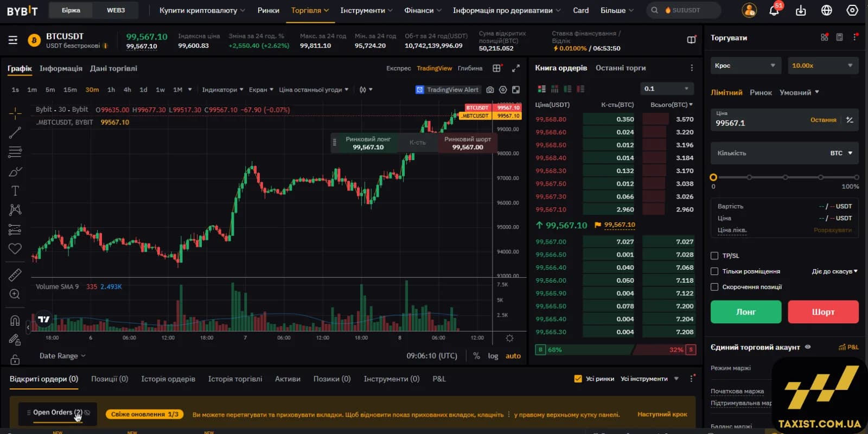Open user profile avatar
868x434 pixels.
[749, 10]
